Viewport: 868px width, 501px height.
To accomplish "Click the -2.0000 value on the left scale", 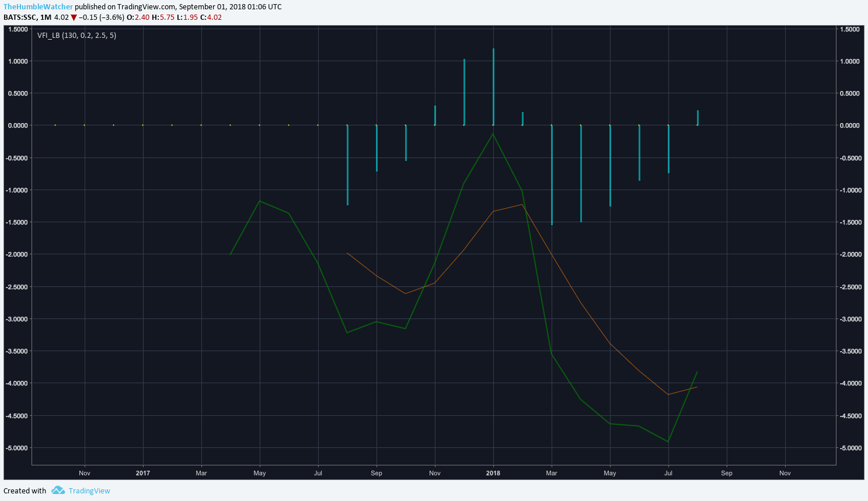I will 18,254.
